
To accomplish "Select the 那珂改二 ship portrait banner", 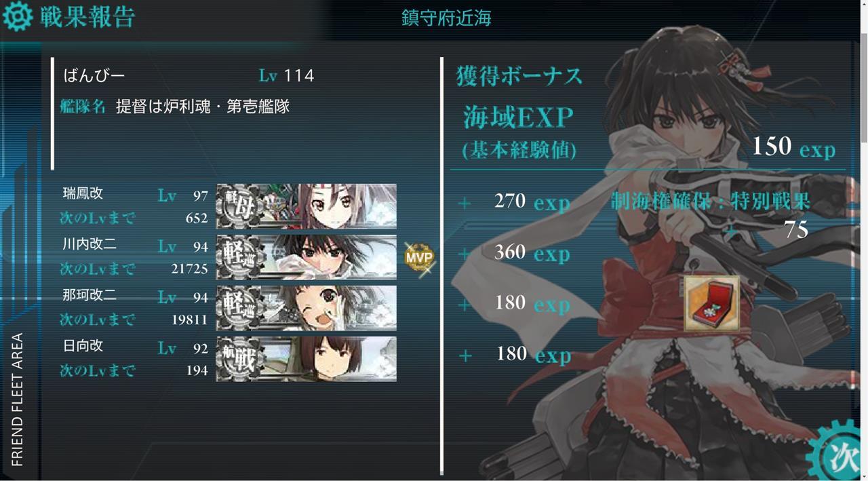I will click(306, 308).
